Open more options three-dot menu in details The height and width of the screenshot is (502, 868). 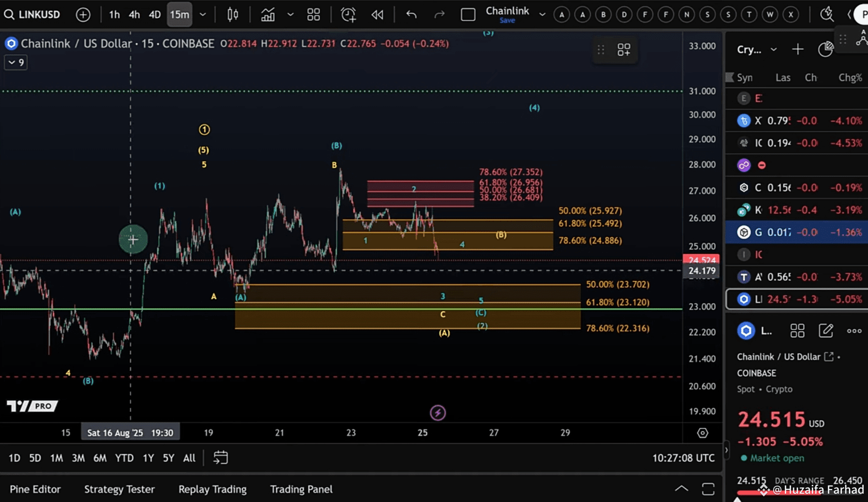click(x=854, y=331)
